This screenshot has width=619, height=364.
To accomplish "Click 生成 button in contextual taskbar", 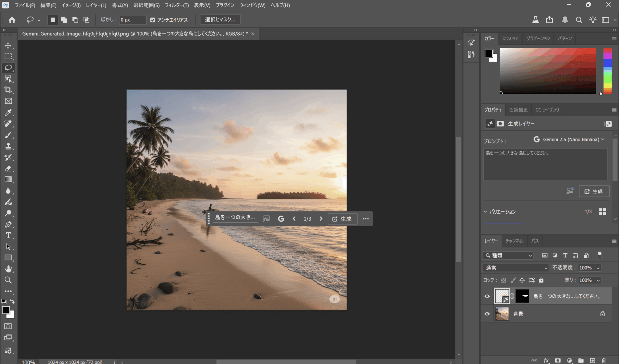I will point(342,219).
